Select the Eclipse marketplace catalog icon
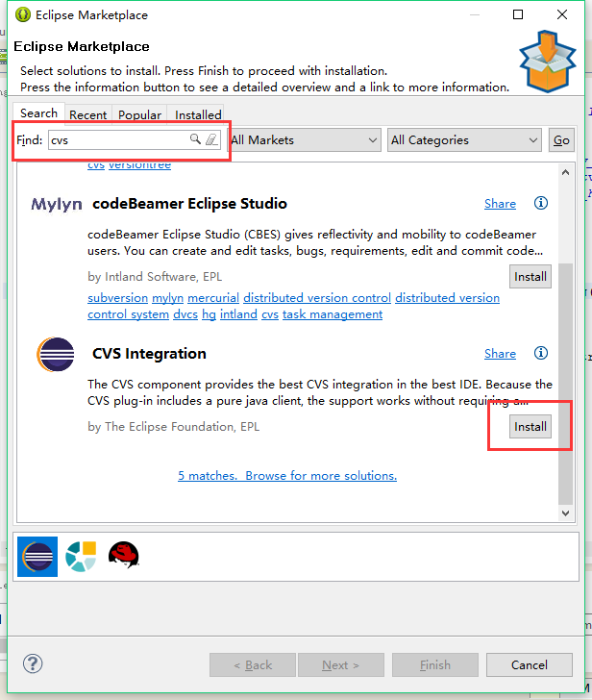592x700 pixels. tap(37, 557)
